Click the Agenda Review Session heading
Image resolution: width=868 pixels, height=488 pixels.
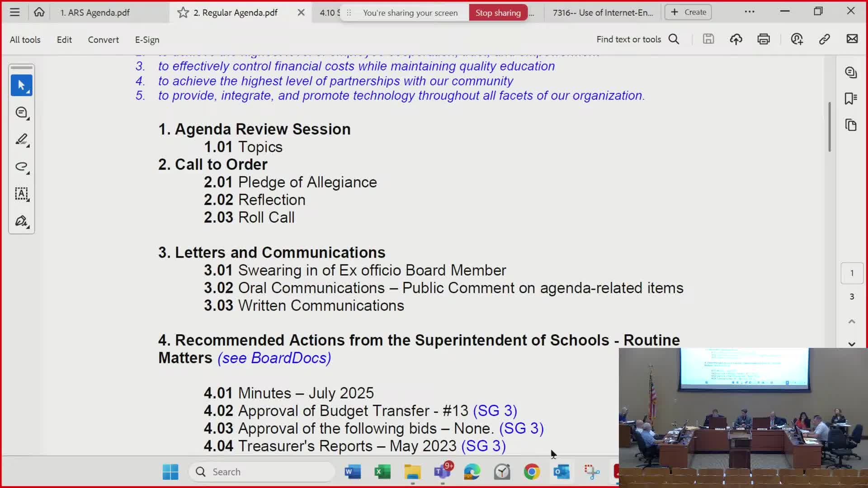click(x=255, y=129)
